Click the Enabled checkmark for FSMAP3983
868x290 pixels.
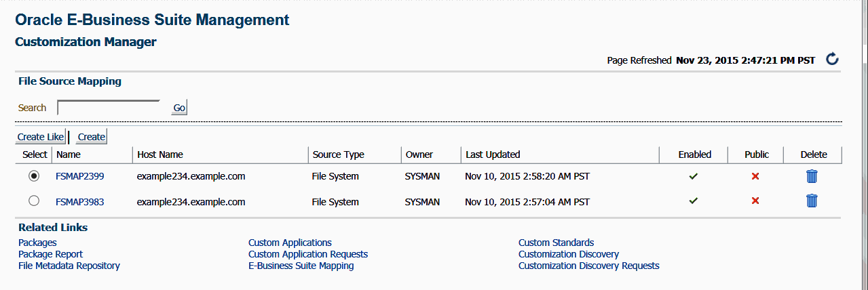[x=693, y=201]
